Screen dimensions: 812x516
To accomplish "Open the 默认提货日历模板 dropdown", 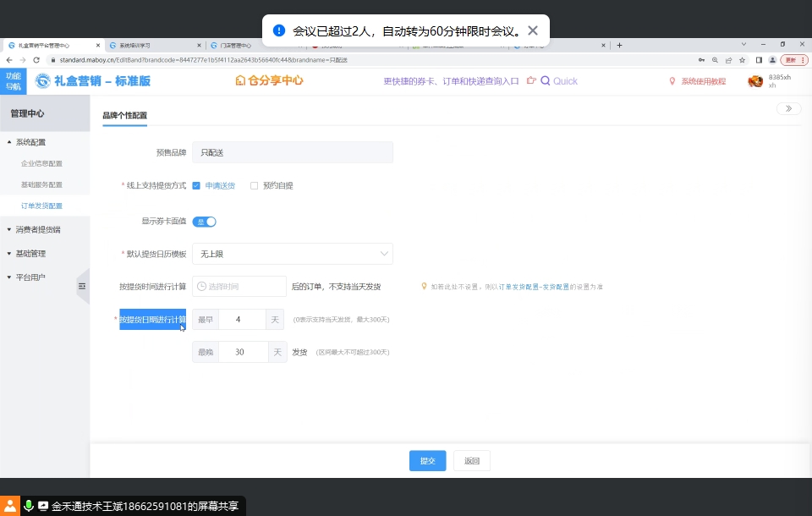I will [x=292, y=254].
